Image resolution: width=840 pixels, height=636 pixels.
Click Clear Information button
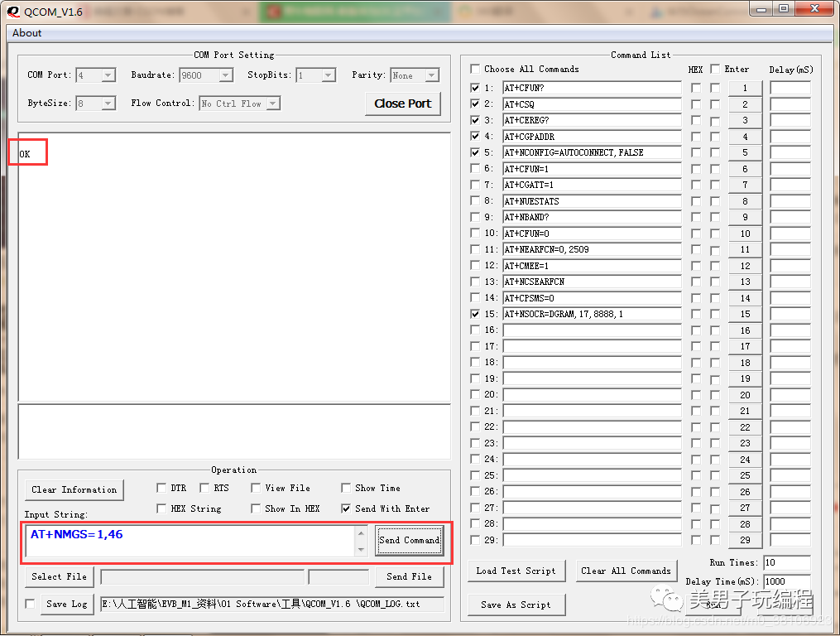pyautogui.click(x=74, y=489)
